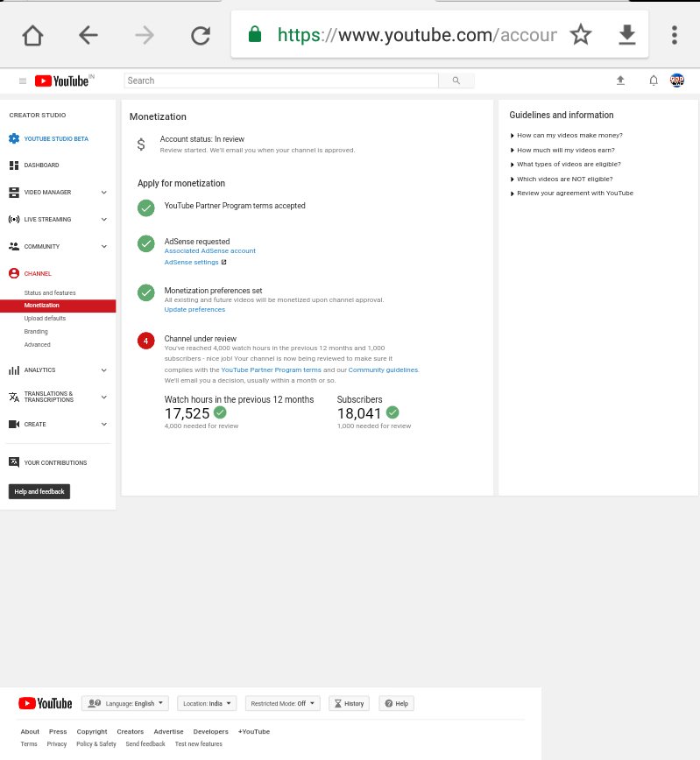
Task: Expand 'Review your agreement with YouTube'
Action: pyautogui.click(x=571, y=194)
